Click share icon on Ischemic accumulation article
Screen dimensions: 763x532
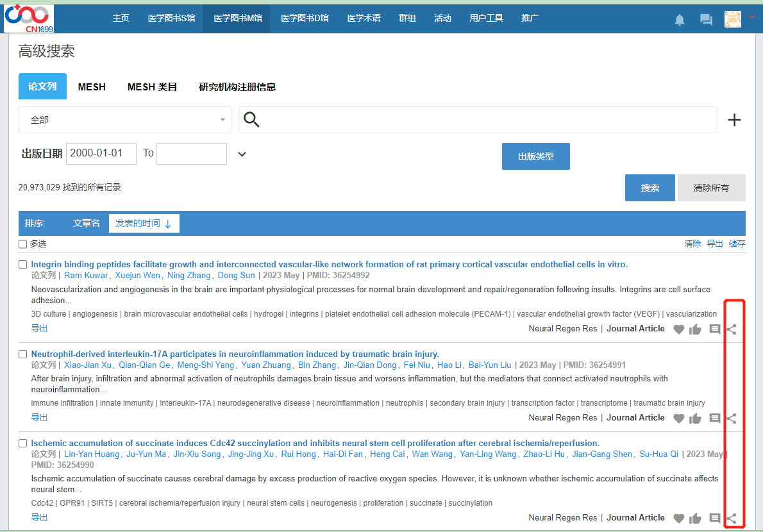point(732,519)
